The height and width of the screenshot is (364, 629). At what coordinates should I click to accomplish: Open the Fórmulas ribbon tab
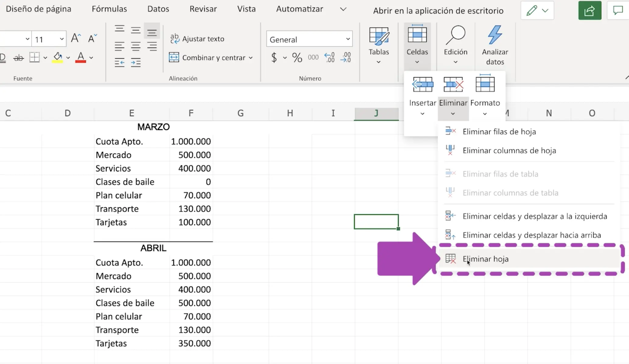click(109, 9)
